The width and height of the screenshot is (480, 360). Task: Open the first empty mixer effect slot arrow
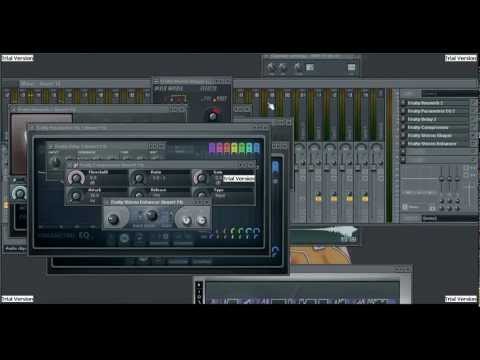tap(403, 152)
